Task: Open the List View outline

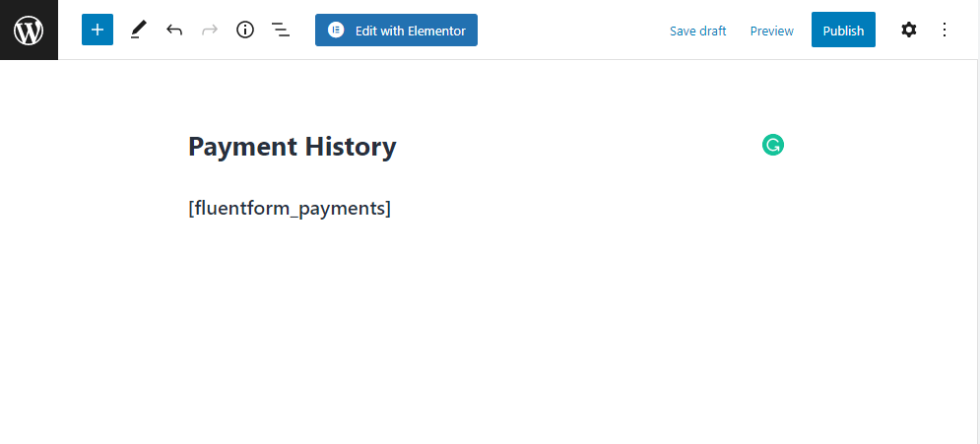Action: click(x=281, y=31)
